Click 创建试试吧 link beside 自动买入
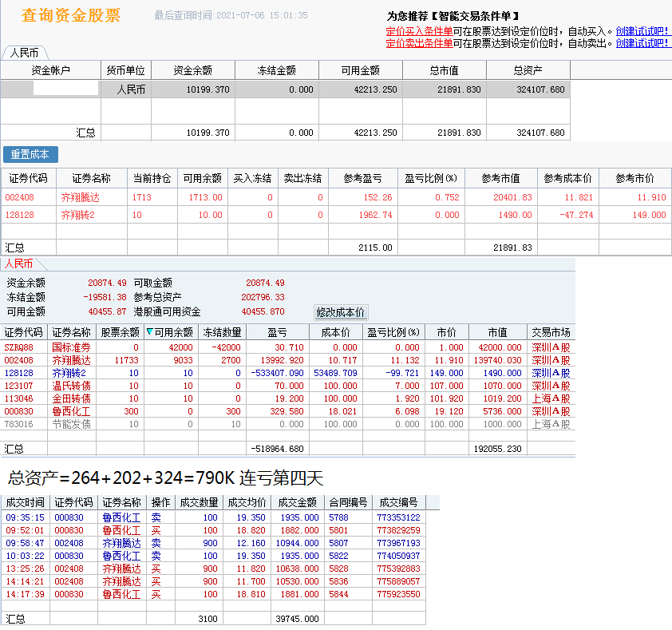The height and width of the screenshot is (630, 672). (x=642, y=31)
